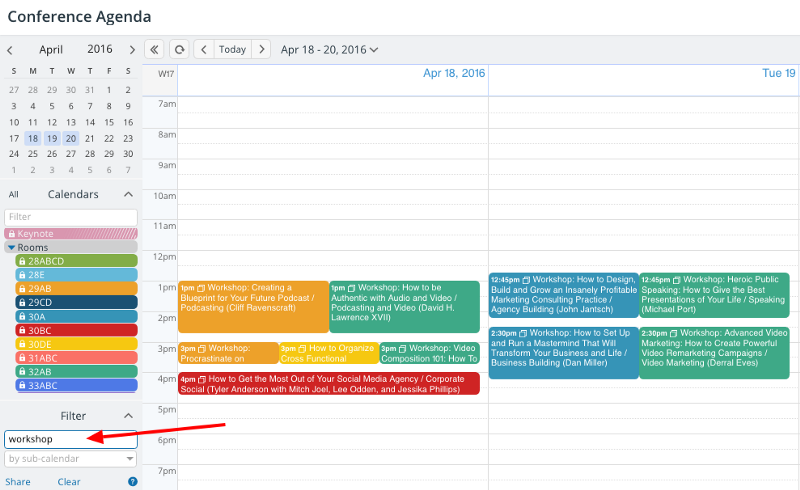This screenshot has height=490, width=800.
Task: Toggle the 29CD room calendar
Action: click(x=77, y=302)
